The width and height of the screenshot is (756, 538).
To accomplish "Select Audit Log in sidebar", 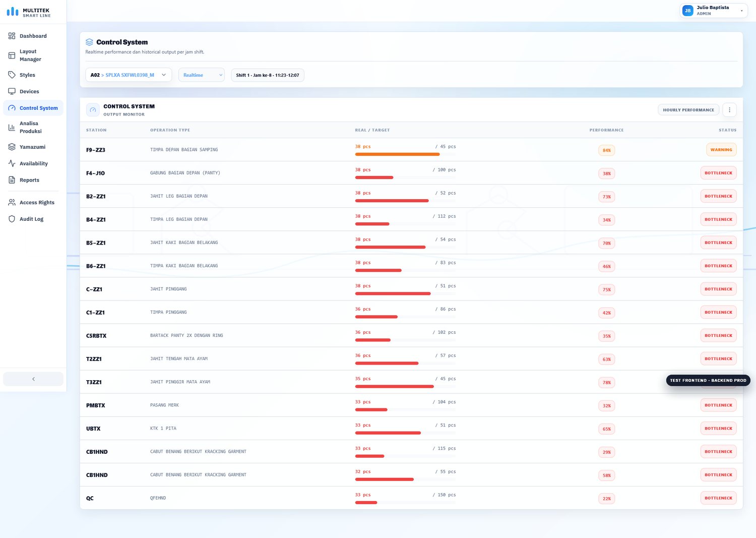I will click(x=33, y=219).
